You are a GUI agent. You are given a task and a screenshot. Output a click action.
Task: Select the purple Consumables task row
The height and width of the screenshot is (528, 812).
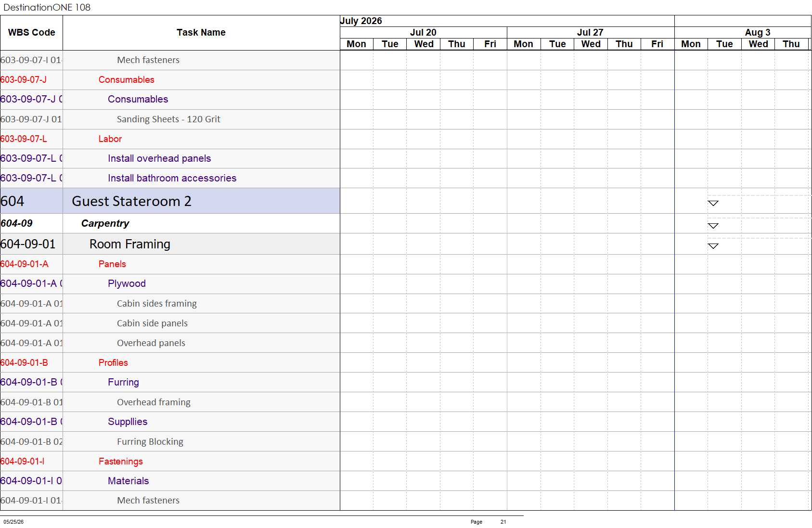click(x=201, y=99)
